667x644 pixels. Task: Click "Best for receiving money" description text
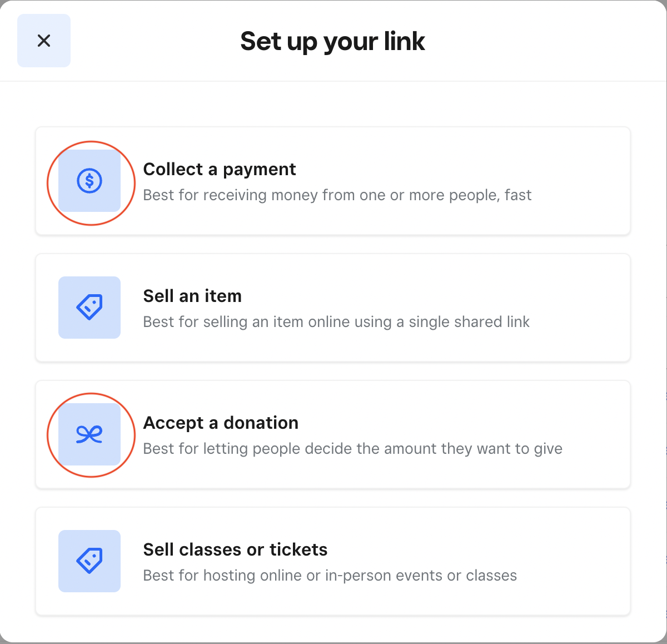click(222, 195)
